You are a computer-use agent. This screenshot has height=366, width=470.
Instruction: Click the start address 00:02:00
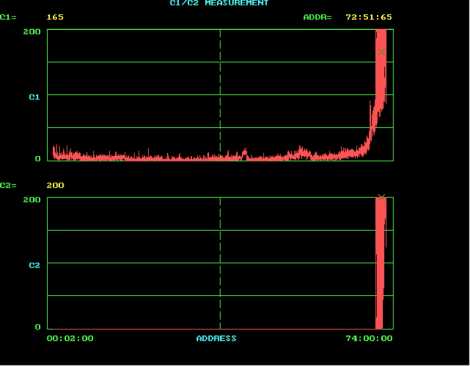pyautogui.click(x=70, y=338)
